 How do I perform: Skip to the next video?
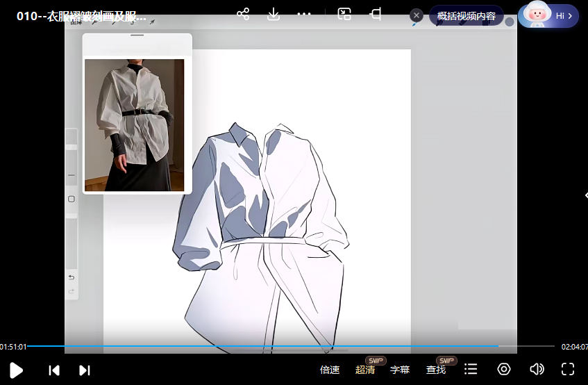point(85,370)
